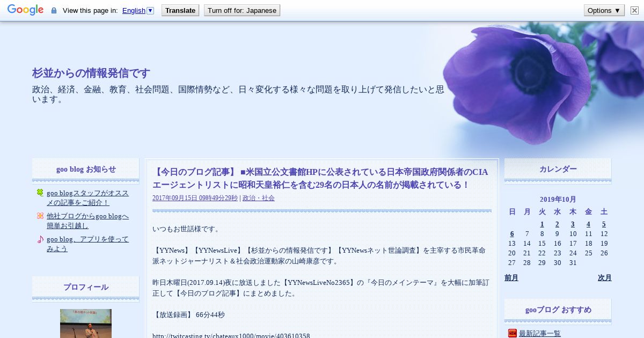Open the Options dropdown menu
The width and height of the screenshot is (644, 338).
coord(604,10)
